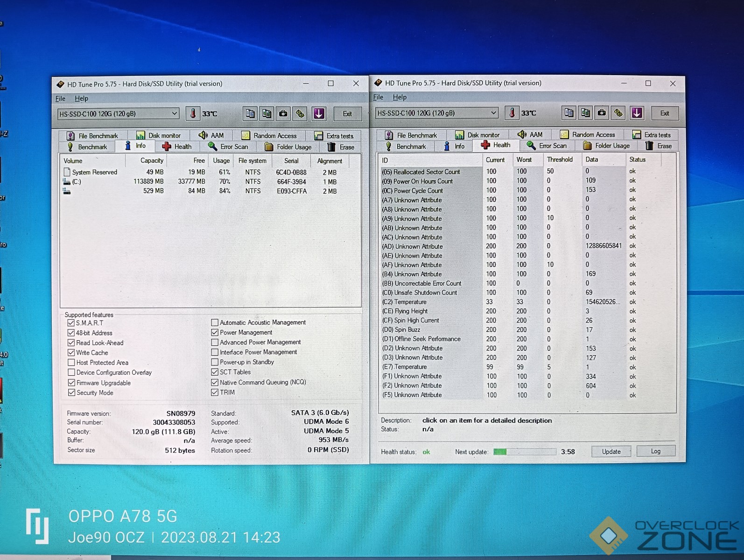Switch to Error Scan tab in left window
This screenshot has width=744, height=560.
point(228,147)
